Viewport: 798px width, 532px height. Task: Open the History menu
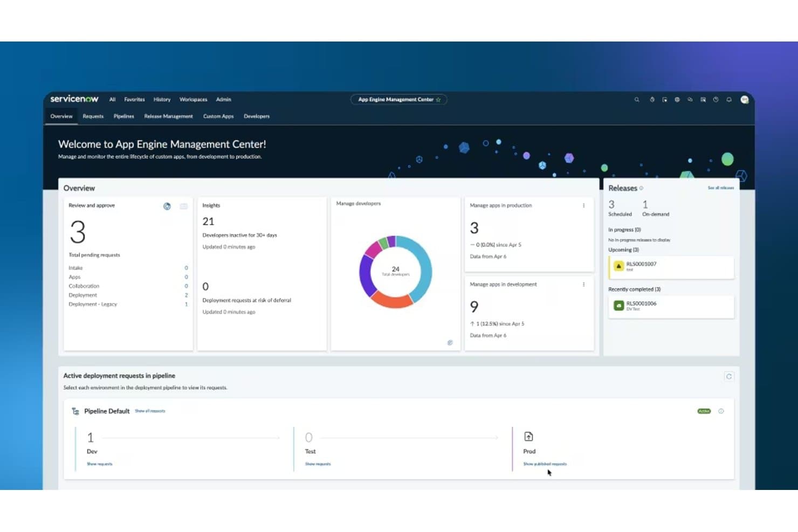click(162, 100)
